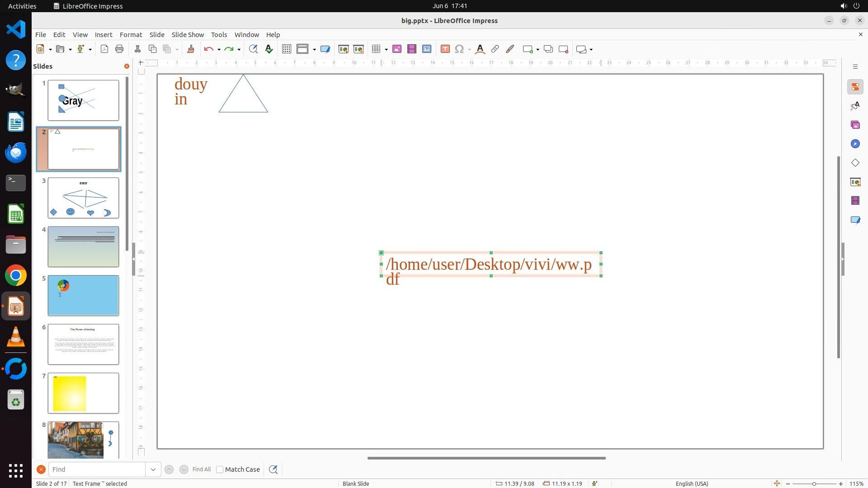Expand the Find history dropdown
Screen dimensions: 868x488
pyautogui.click(x=153, y=469)
